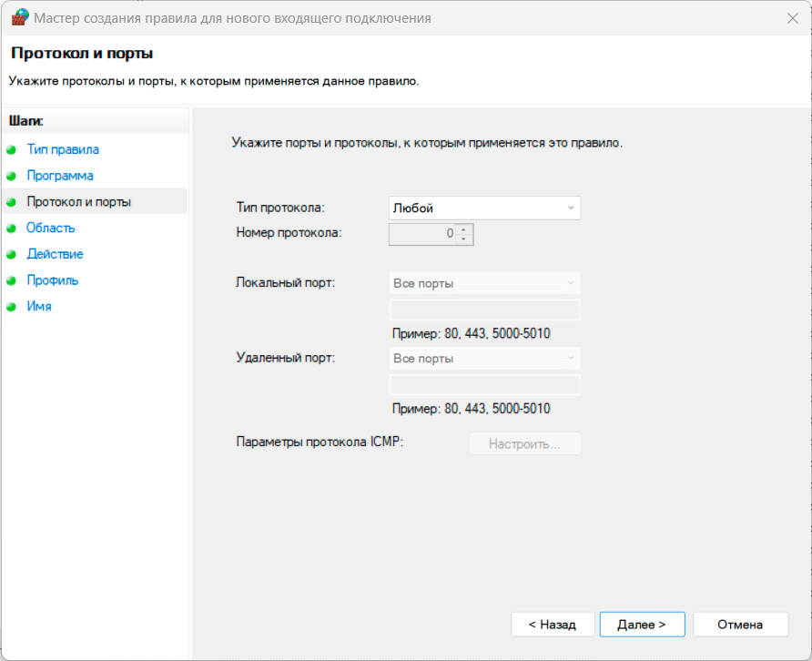Click green bullet beside Тип правила
Screen dimensions: 812x661
point(11,149)
